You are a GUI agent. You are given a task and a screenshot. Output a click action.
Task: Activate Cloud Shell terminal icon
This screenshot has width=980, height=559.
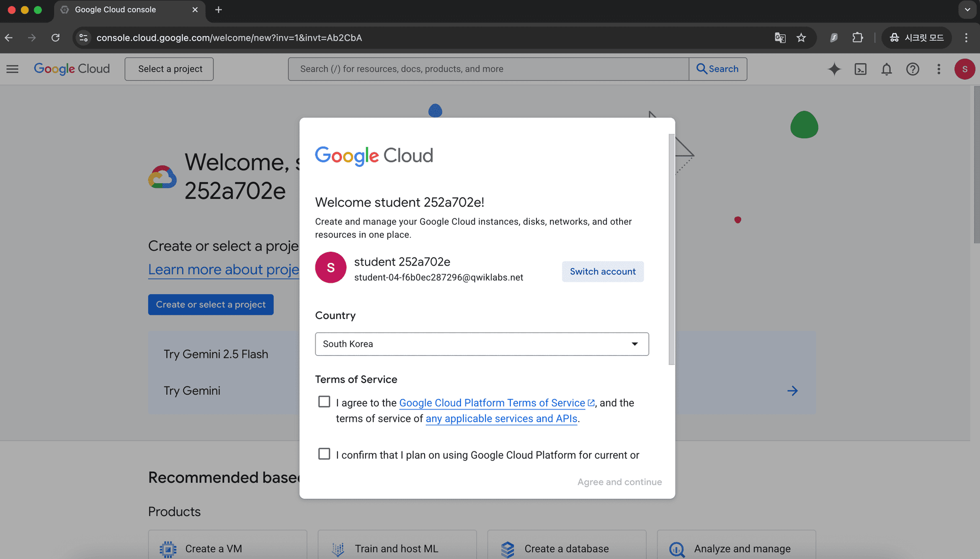tap(861, 69)
